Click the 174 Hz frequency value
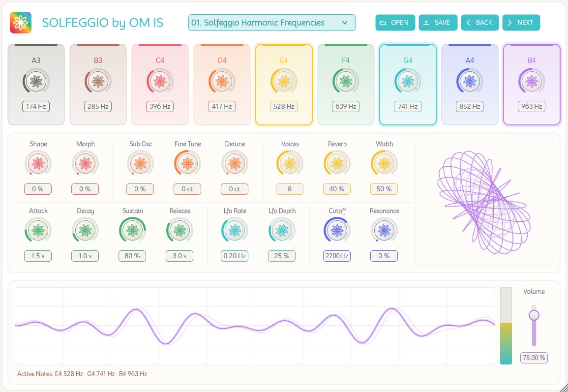 coord(36,107)
